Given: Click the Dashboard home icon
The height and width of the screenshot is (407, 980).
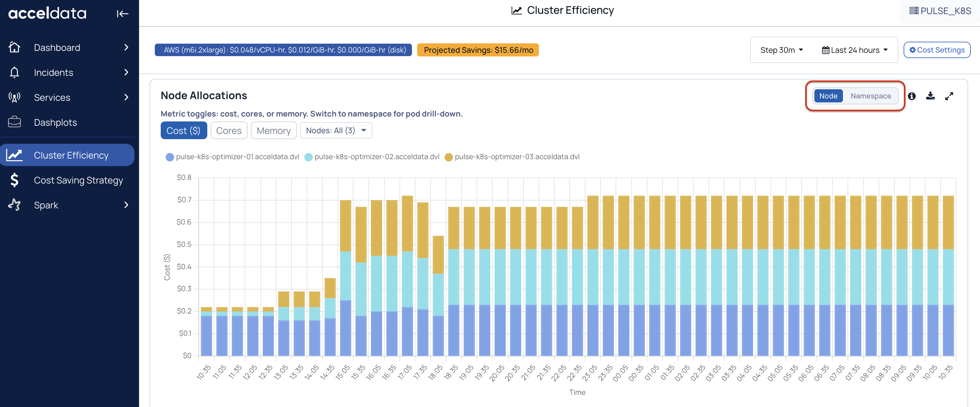Looking at the screenshot, I should (14, 47).
